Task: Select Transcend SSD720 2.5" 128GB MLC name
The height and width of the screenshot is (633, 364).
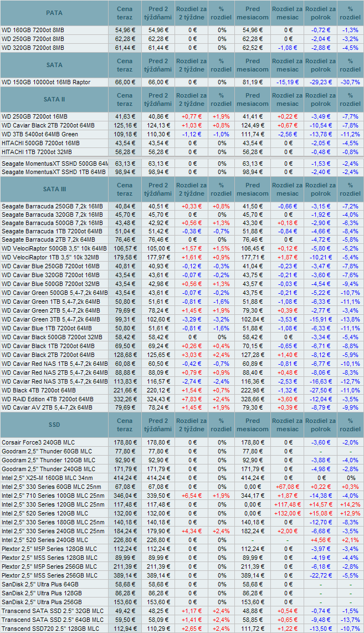Action: pyautogui.click(x=50, y=629)
